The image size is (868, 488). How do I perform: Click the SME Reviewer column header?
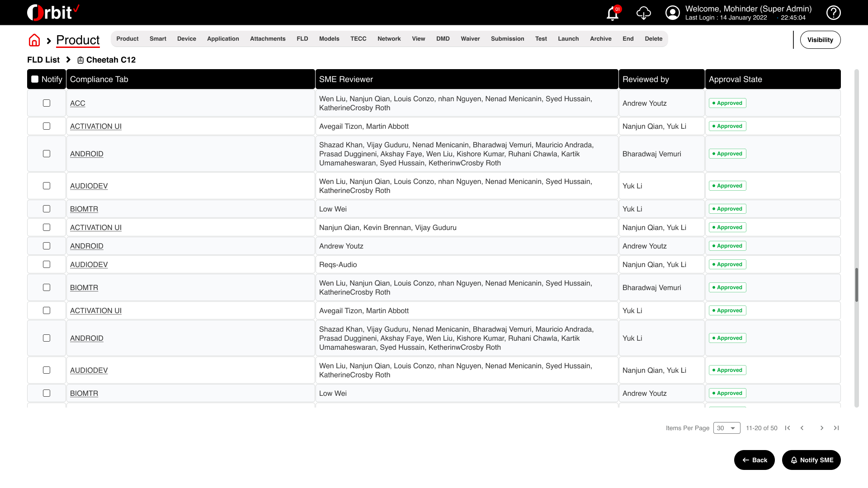click(467, 79)
